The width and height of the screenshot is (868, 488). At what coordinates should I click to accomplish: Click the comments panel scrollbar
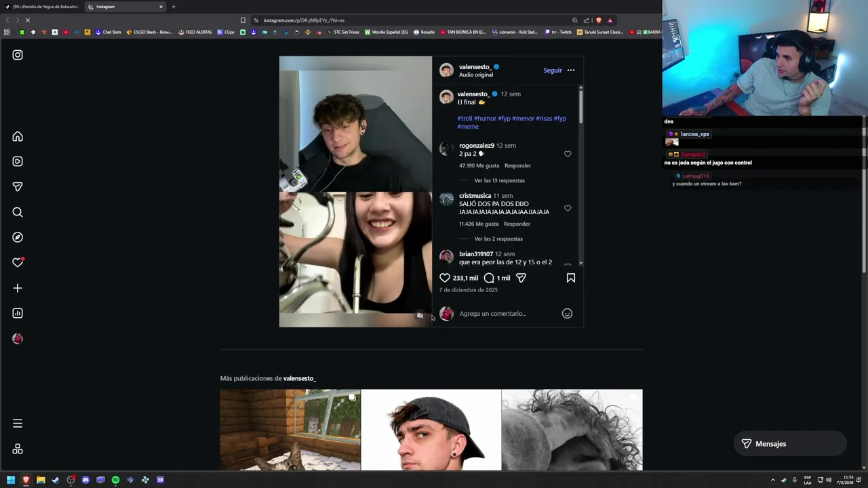coord(581,106)
